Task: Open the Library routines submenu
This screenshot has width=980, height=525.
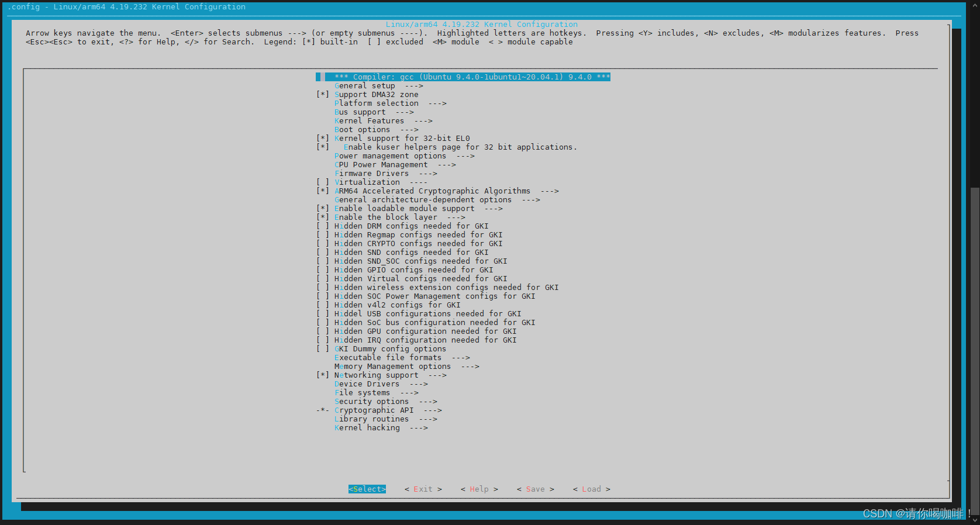Action: click(x=386, y=419)
